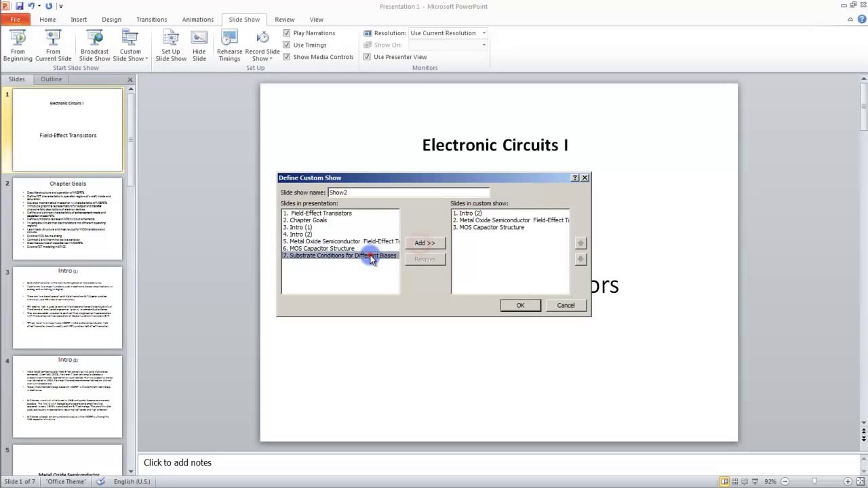Select 'Chapter Goals' in presentation list
Screen dimensions: 868x488
(x=340, y=220)
